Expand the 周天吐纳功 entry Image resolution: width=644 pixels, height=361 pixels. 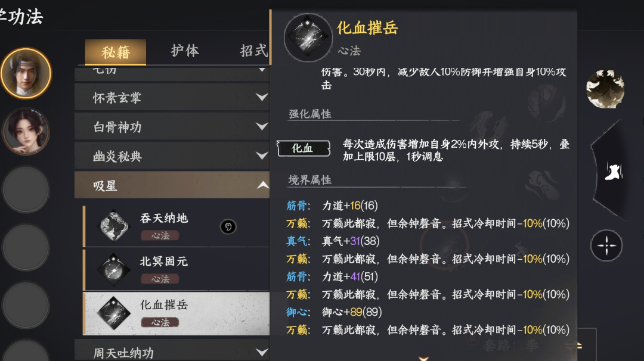tap(172, 351)
